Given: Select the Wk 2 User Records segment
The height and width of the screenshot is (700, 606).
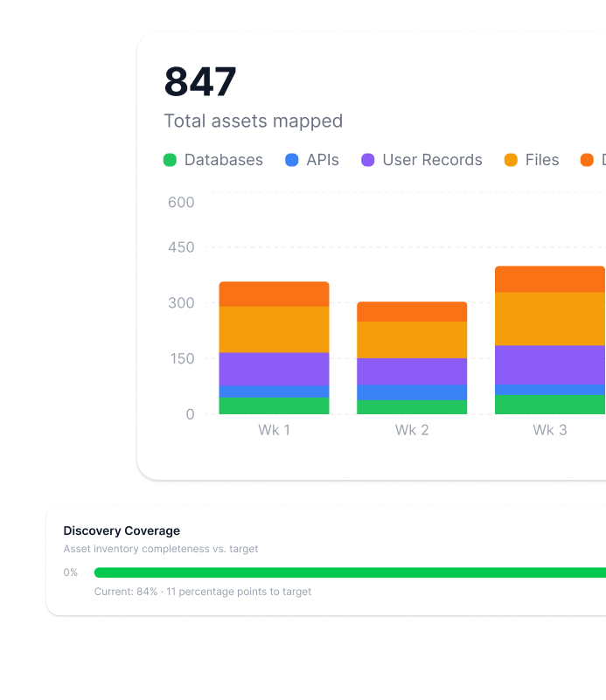Looking at the screenshot, I should [x=412, y=371].
